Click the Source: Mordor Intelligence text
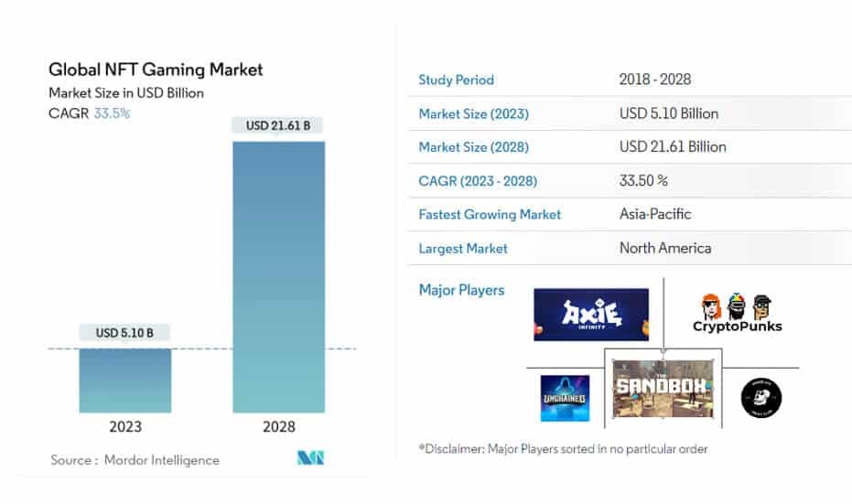This screenshot has height=504, width=852. click(135, 460)
